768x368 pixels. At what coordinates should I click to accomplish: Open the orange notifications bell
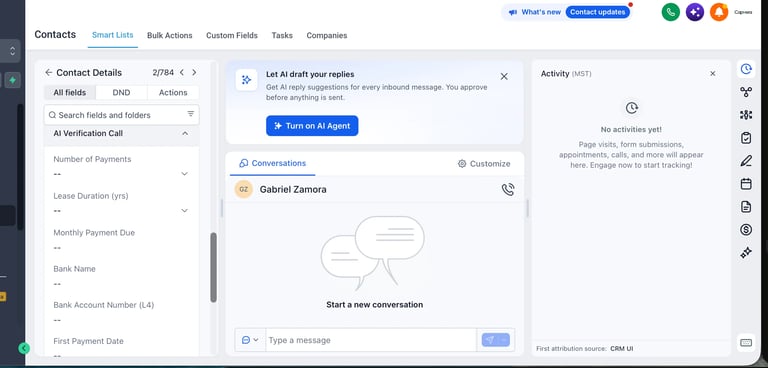point(719,12)
